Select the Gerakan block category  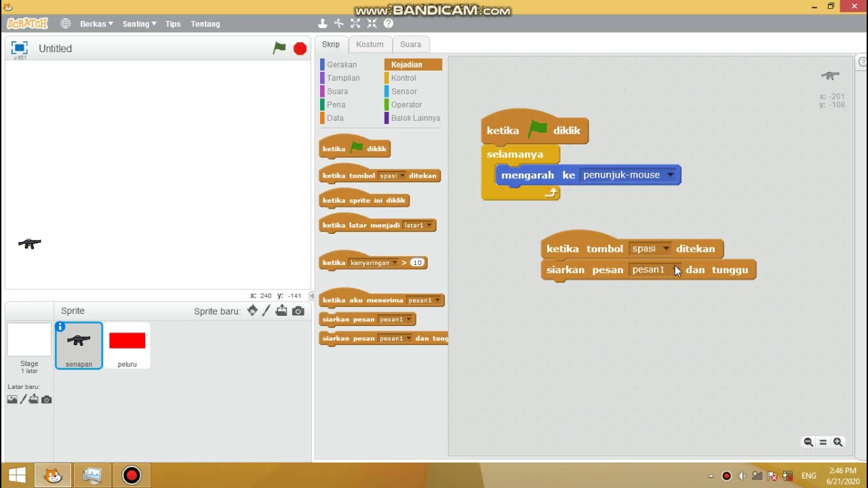coord(341,64)
